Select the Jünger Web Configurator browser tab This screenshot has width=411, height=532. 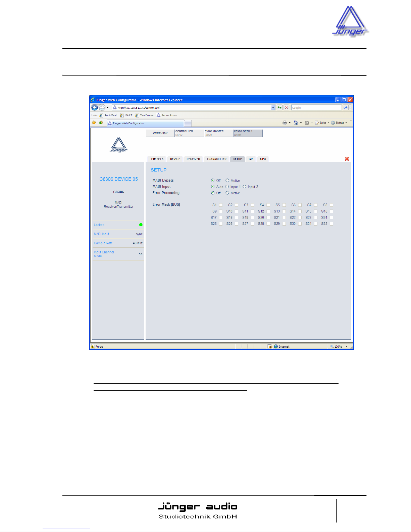pos(145,123)
